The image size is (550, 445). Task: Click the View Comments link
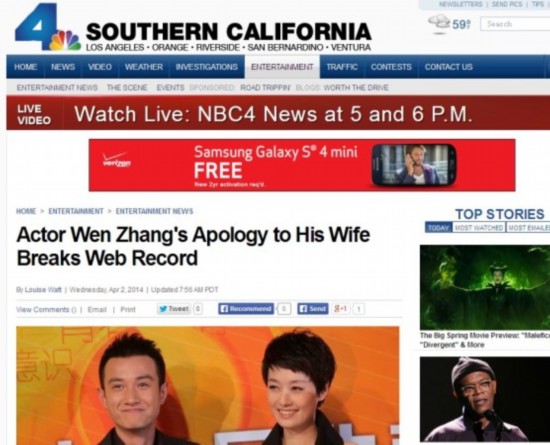[46, 310]
